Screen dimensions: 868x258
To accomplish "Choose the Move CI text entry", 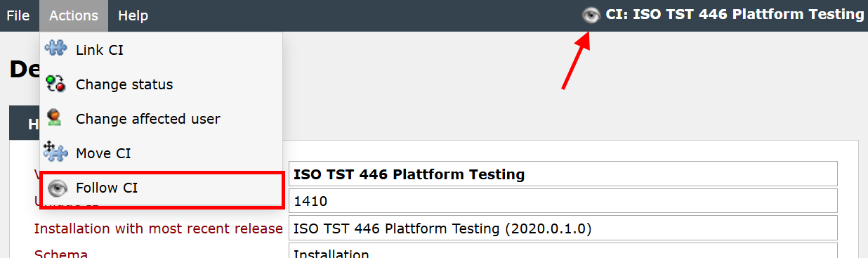I will pos(103,153).
